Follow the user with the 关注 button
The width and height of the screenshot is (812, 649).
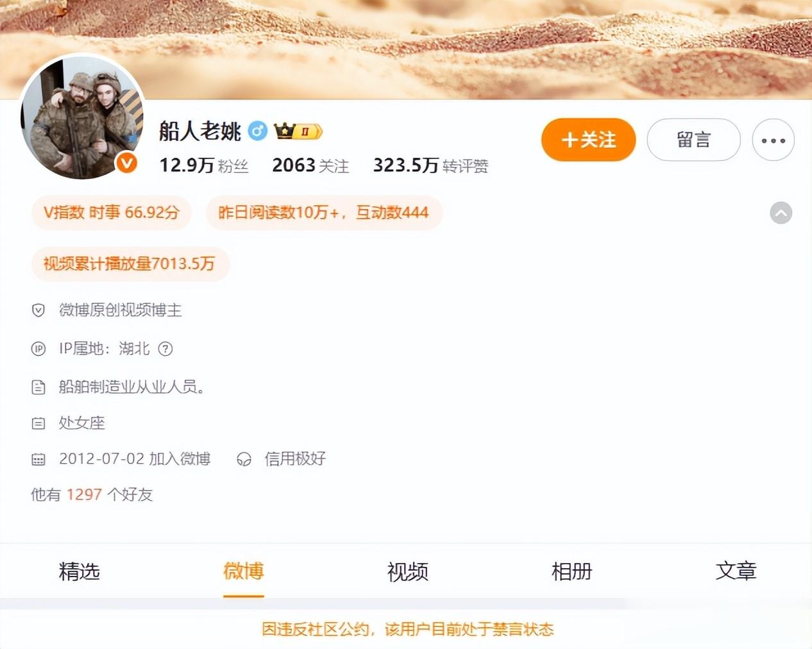pos(589,140)
